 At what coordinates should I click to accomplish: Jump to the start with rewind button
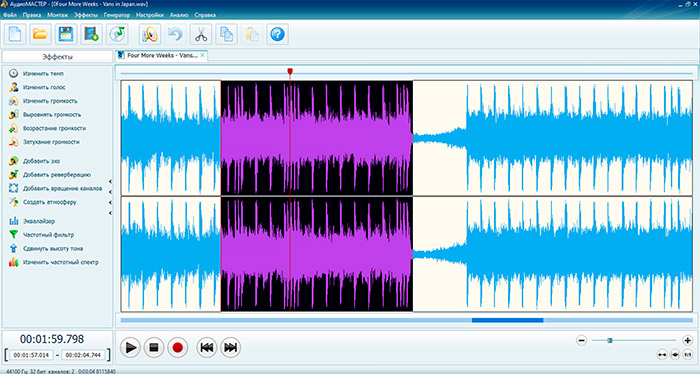pyautogui.click(x=207, y=347)
